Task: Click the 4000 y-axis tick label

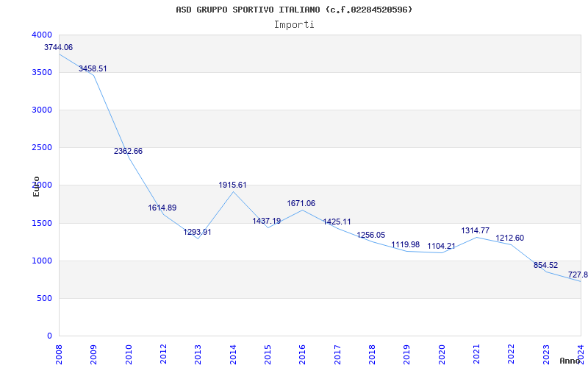Action: tap(42, 35)
